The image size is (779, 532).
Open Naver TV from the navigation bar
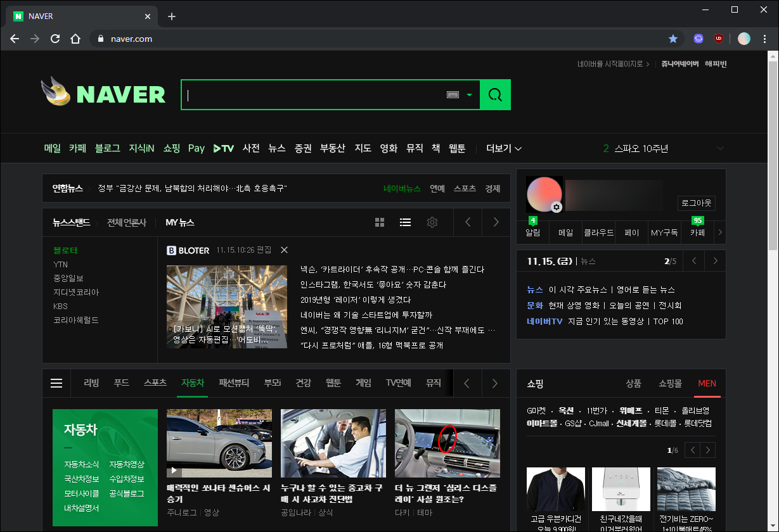point(224,149)
